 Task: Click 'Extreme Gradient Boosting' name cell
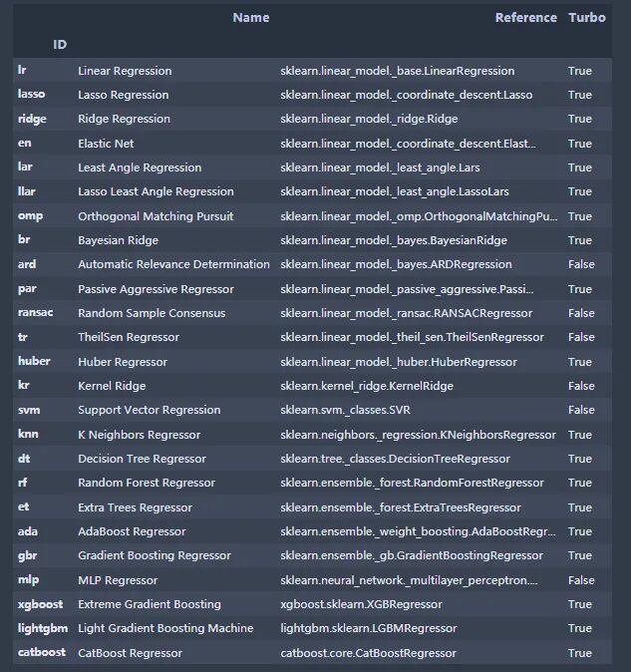click(150, 605)
